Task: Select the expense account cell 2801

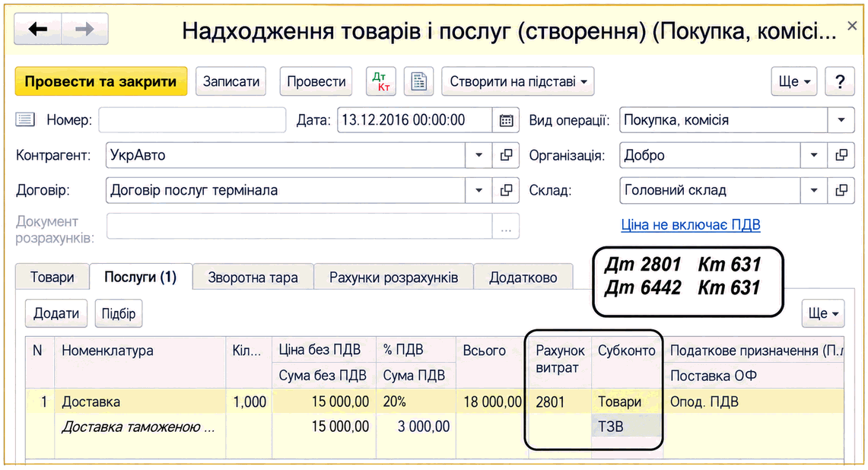Action: pyautogui.click(x=560, y=402)
